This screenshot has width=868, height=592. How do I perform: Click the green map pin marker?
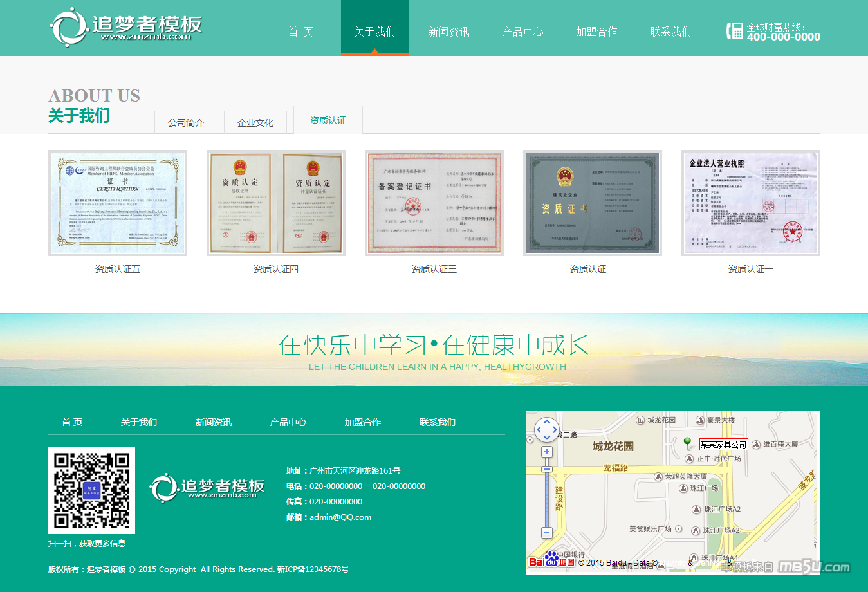(x=687, y=443)
